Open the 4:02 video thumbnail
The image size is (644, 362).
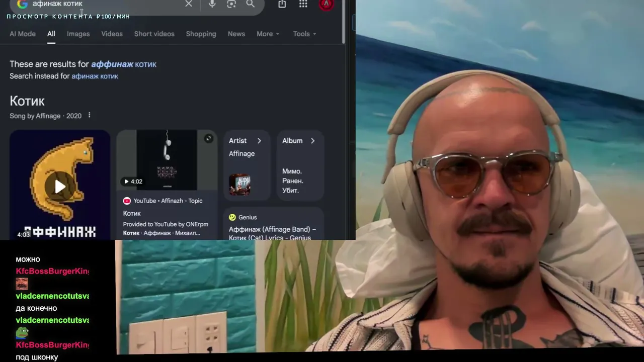167,160
